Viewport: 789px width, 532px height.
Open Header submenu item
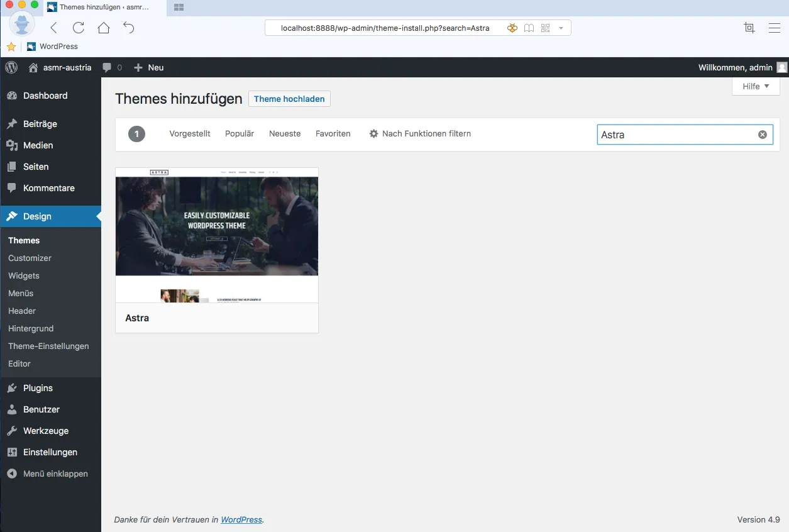22,311
